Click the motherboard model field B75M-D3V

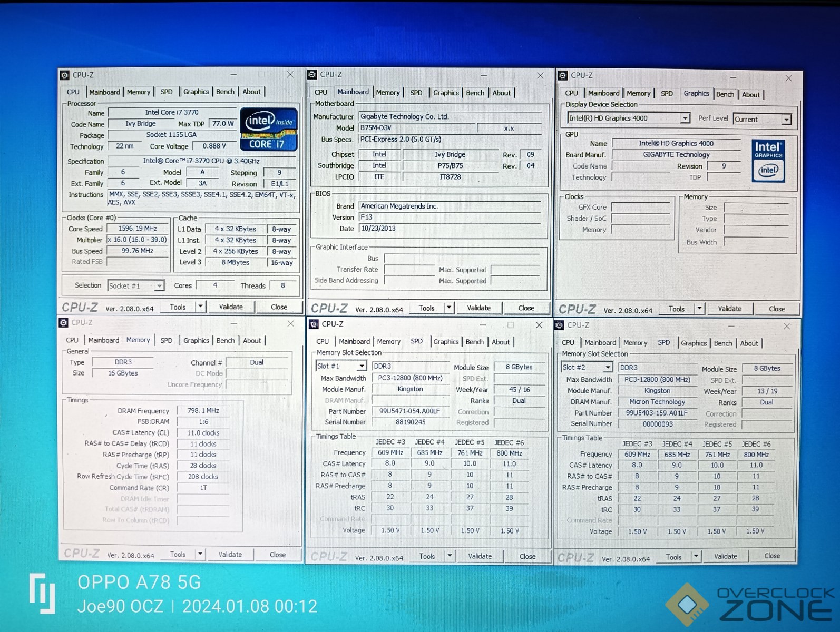[417, 128]
